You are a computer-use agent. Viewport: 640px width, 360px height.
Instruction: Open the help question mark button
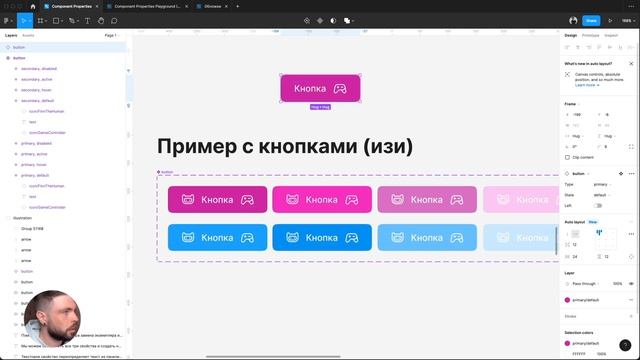(x=625, y=345)
